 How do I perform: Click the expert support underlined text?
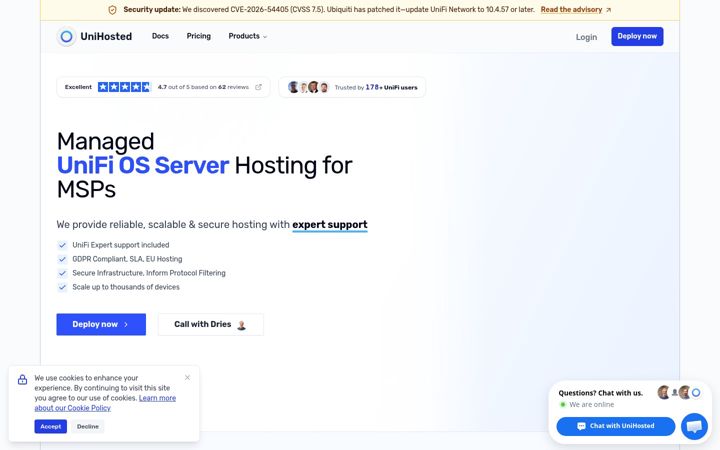pyautogui.click(x=330, y=225)
